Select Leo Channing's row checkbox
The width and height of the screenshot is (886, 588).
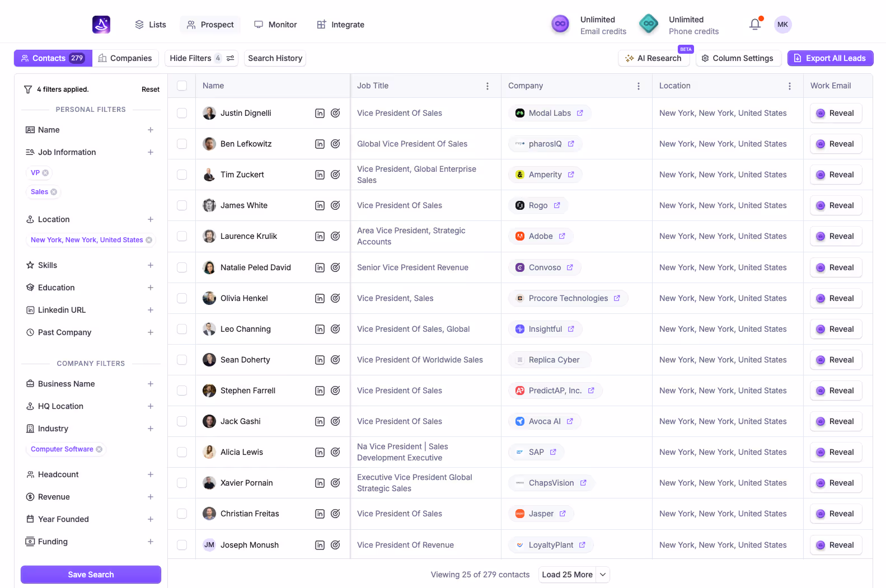pyautogui.click(x=182, y=329)
